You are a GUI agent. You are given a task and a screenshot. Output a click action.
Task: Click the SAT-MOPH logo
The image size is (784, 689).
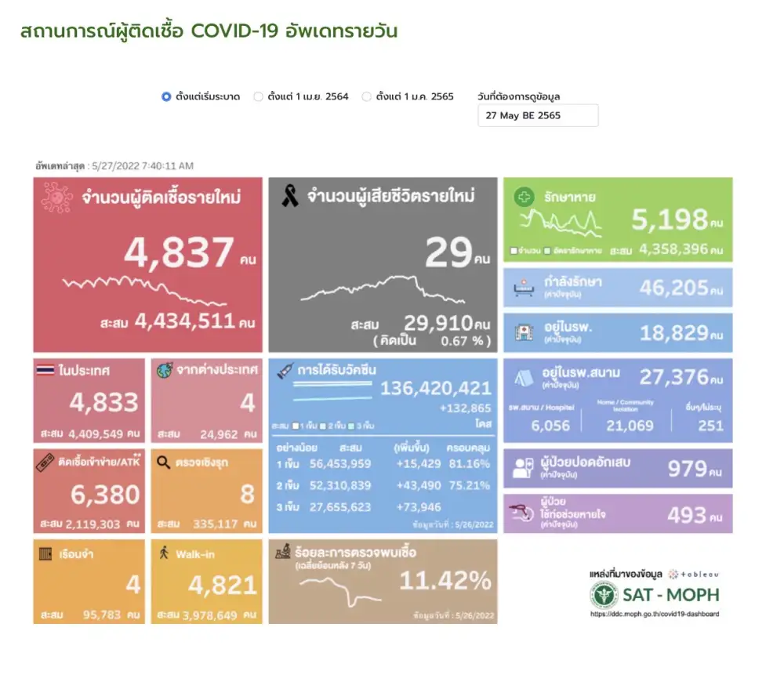click(x=654, y=595)
